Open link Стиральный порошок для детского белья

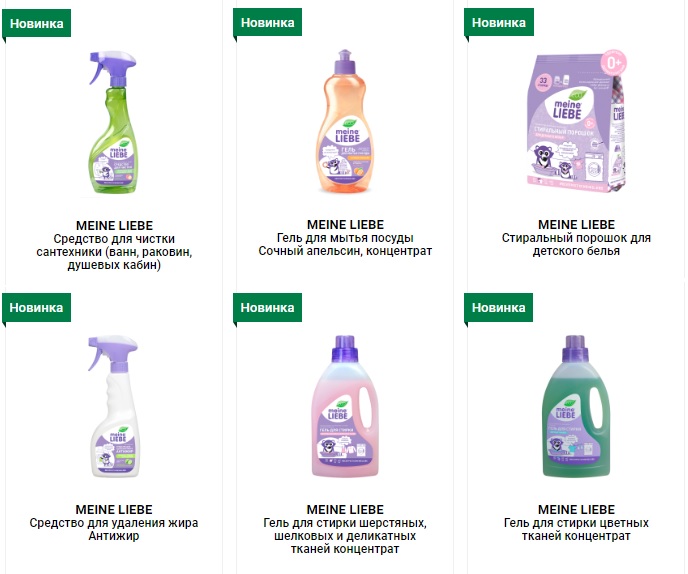tap(576, 244)
